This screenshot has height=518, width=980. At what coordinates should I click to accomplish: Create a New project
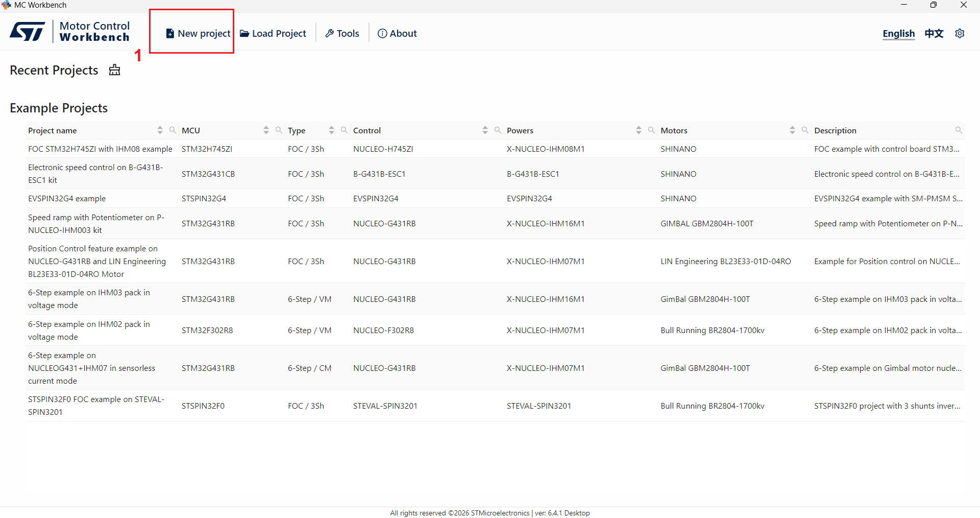coord(198,33)
